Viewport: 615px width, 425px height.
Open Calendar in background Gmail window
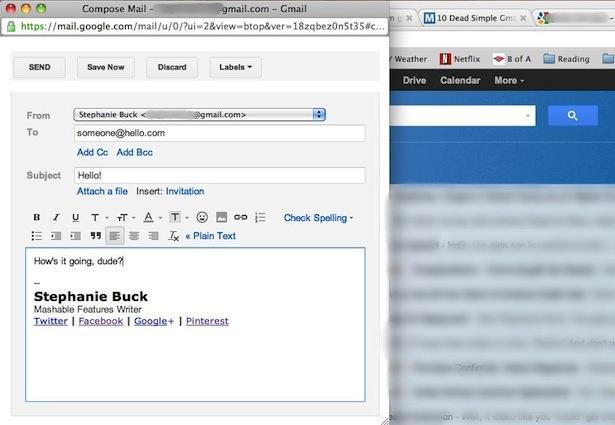click(460, 80)
